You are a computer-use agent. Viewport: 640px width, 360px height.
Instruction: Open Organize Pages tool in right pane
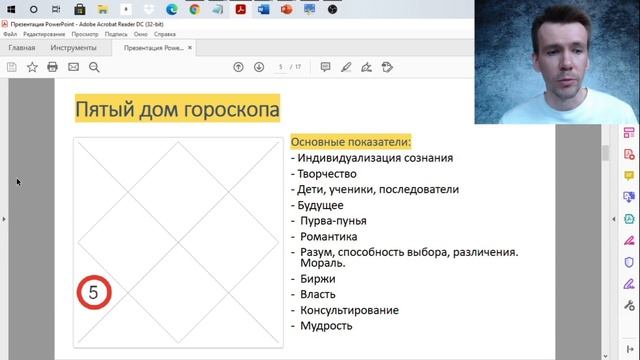[x=629, y=133]
